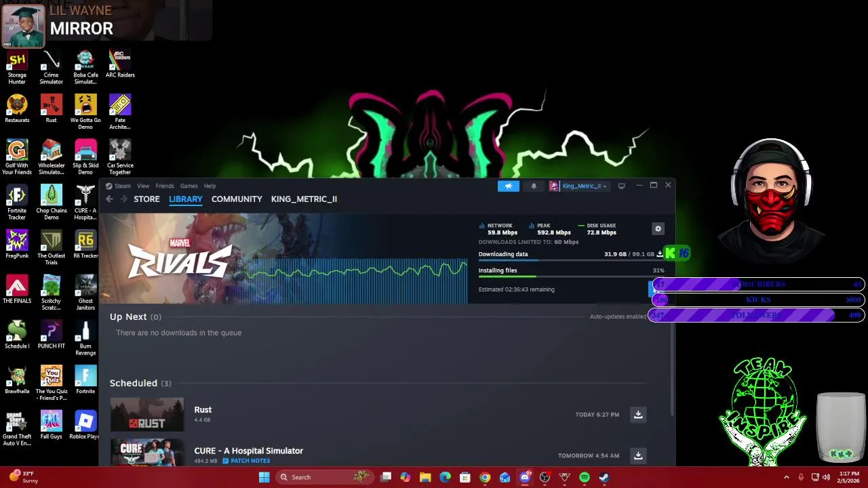The image size is (868, 488).
Task: Open the Friends menu
Action: coord(165,186)
